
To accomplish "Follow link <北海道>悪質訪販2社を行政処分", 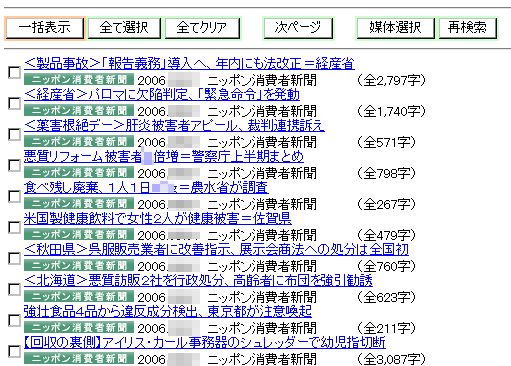I will (198, 280).
